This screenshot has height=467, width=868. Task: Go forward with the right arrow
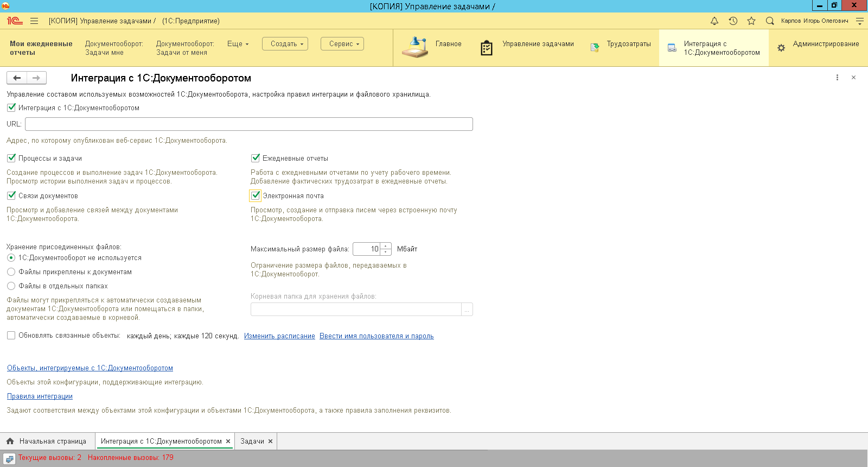pos(36,78)
